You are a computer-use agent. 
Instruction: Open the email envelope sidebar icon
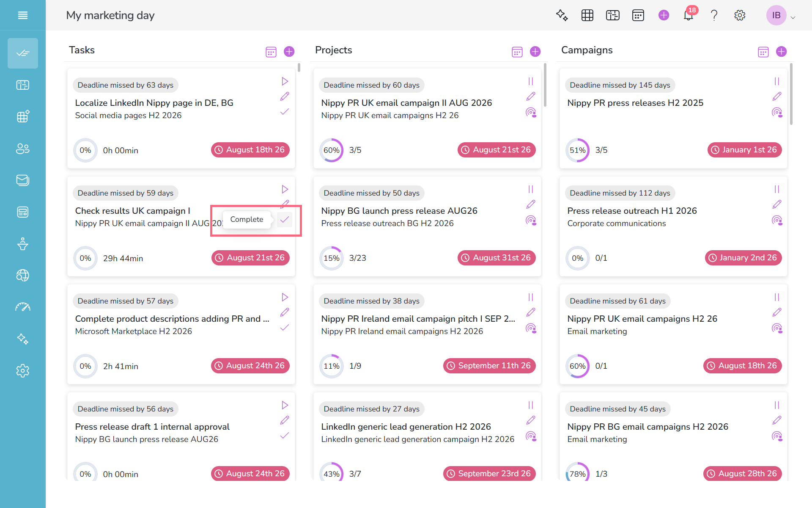23,180
